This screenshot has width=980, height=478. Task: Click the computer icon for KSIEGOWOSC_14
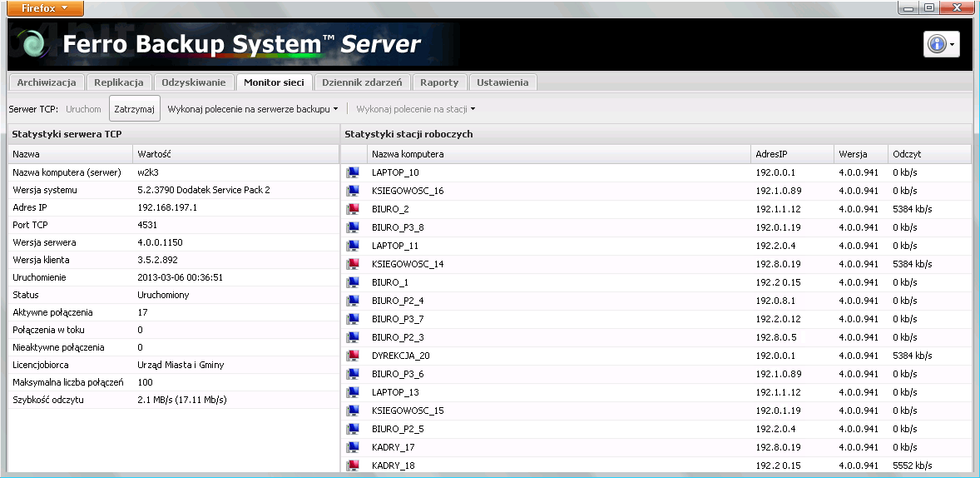(x=353, y=264)
